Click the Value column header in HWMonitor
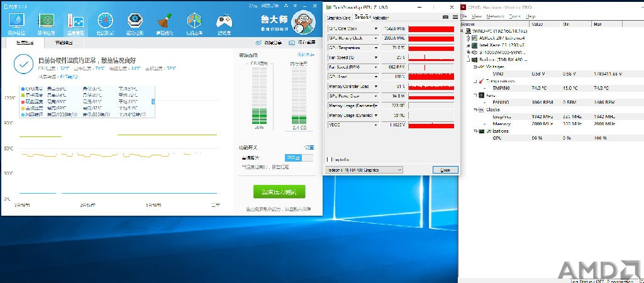Viewport: 644px width, 283px height. pyautogui.click(x=545, y=24)
